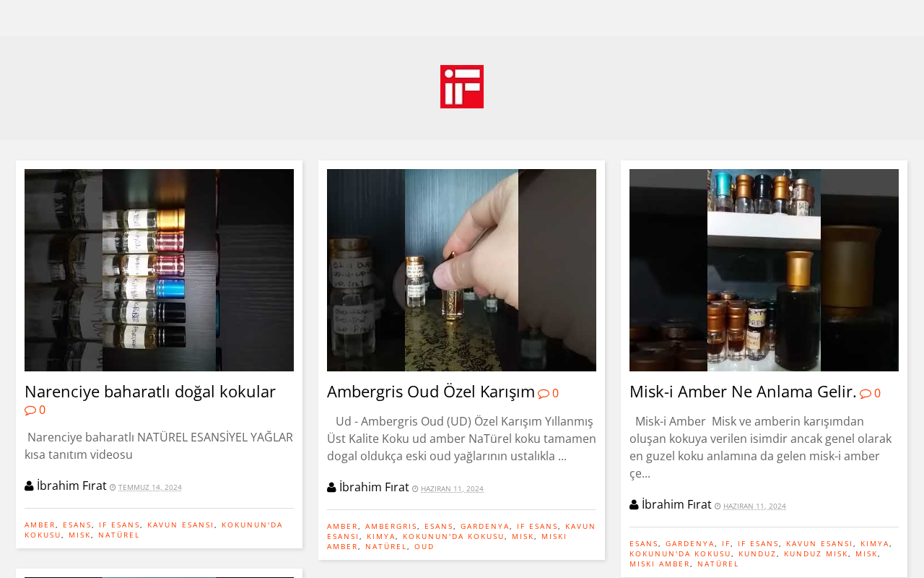Screen dimensions: 924x578
Task: Open comments icon on Ambergris Oud post
Action: (x=544, y=394)
